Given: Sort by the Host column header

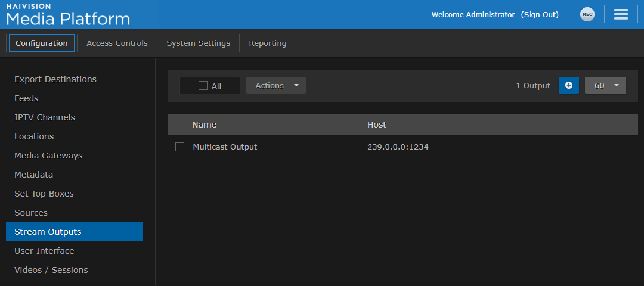Looking at the screenshot, I should tap(376, 125).
